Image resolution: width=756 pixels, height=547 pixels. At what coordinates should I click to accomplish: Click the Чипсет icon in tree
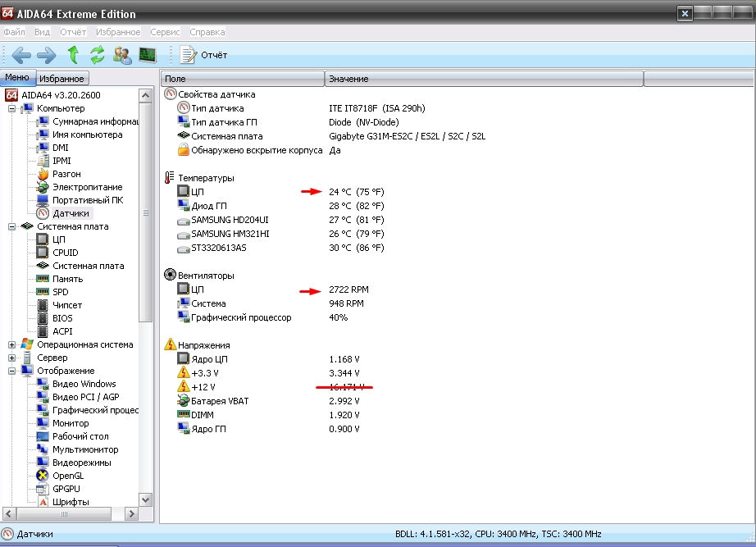tap(43, 305)
